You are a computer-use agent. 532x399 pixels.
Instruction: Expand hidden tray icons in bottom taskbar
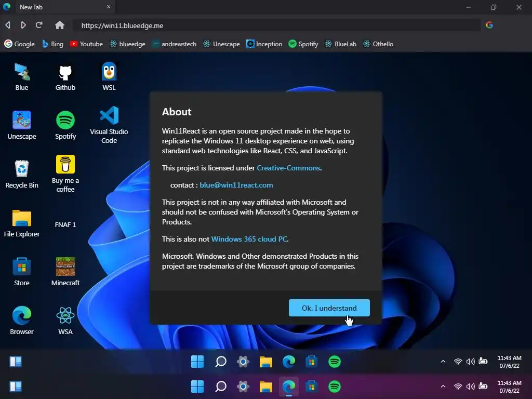443,387
